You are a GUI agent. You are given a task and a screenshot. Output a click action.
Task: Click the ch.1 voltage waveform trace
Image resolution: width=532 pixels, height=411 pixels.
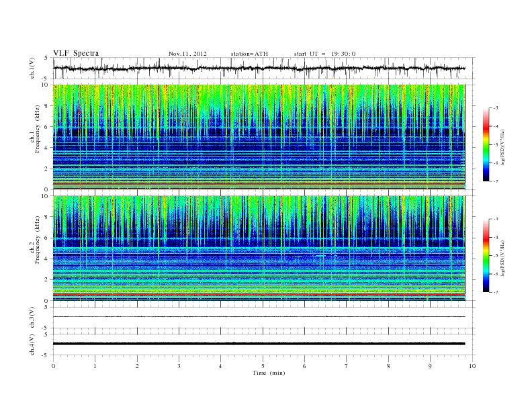(x=259, y=68)
